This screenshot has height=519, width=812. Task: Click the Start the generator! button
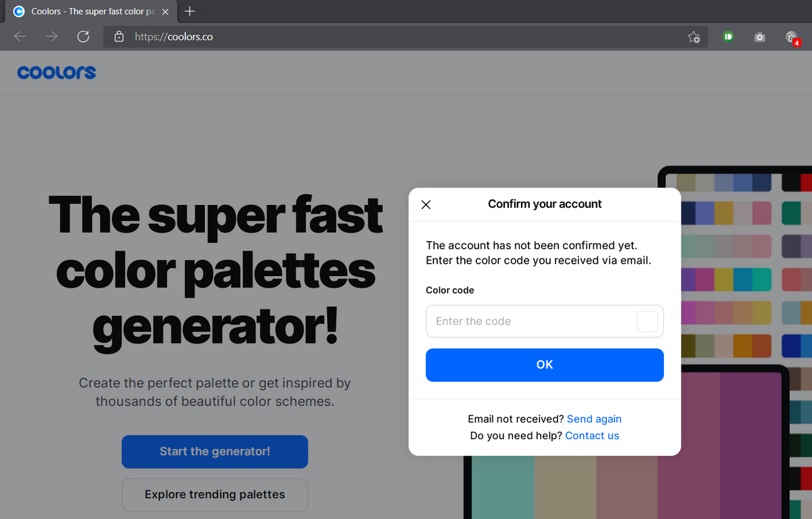(x=215, y=451)
